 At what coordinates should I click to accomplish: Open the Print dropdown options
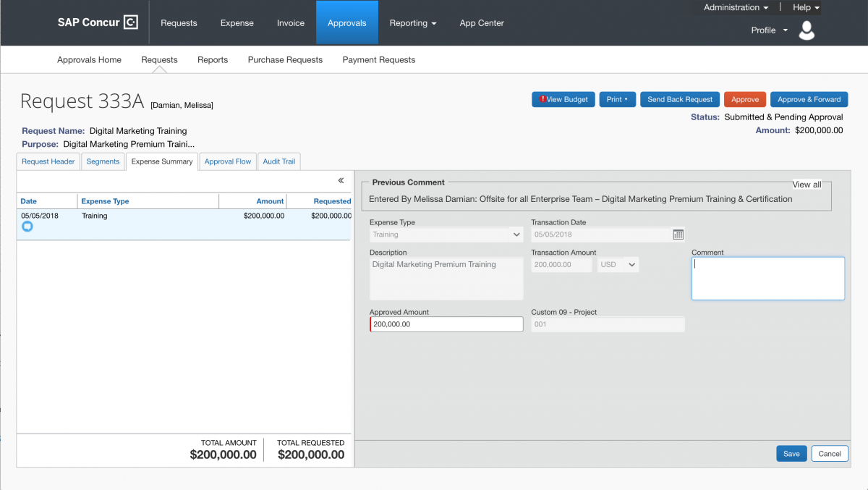(x=617, y=99)
